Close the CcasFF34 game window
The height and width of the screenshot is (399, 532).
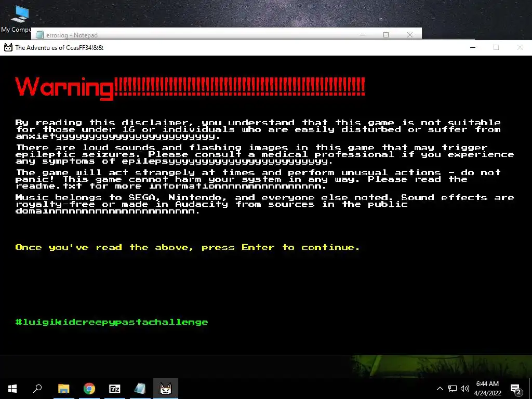pyautogui.click(x=520, y=47)
